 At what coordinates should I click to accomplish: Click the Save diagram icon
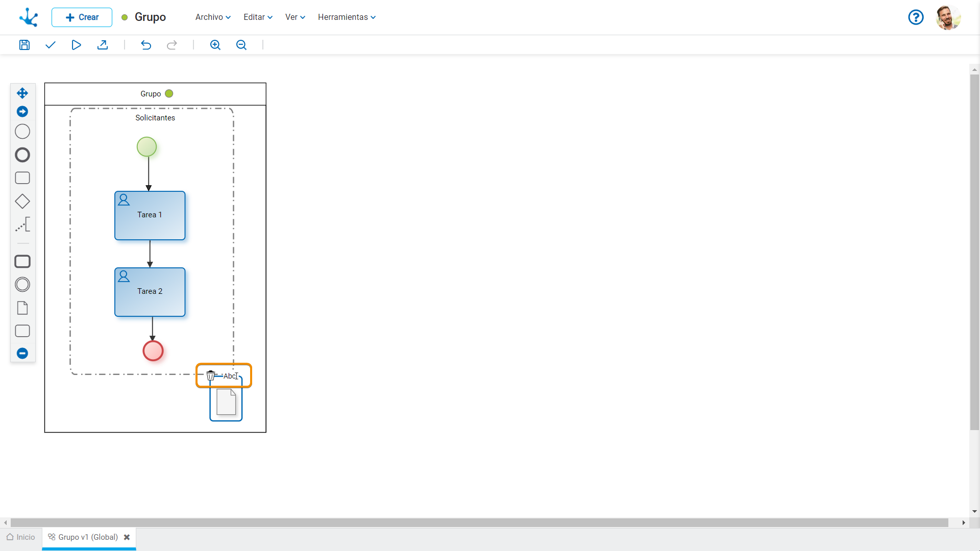(24, 45)
